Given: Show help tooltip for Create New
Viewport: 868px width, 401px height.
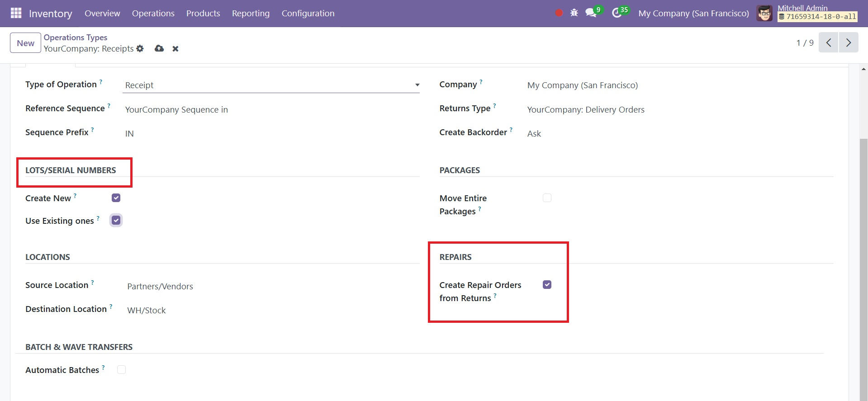Looking at the screenshot, I should [x=75, y=196].
